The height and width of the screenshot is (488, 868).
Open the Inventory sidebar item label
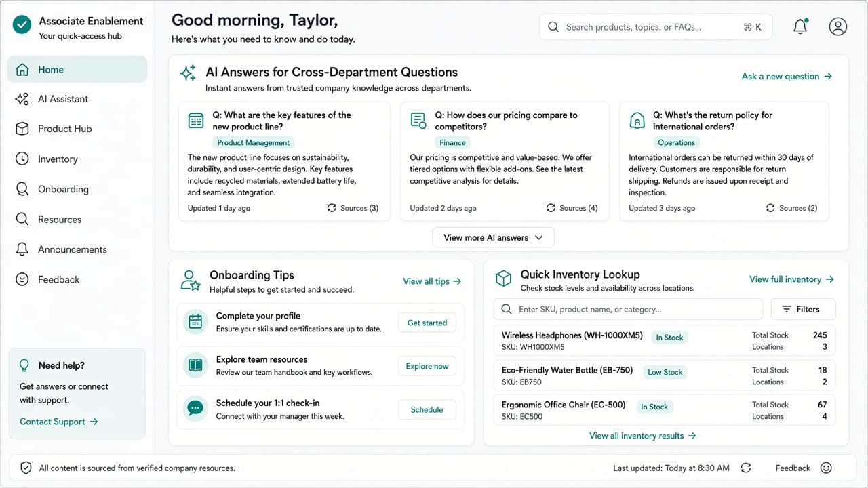pyautogui.click(x=58, y=159)
